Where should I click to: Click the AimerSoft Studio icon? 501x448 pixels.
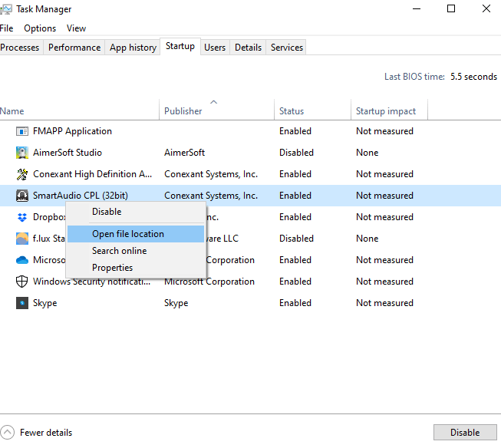[22, 153]
